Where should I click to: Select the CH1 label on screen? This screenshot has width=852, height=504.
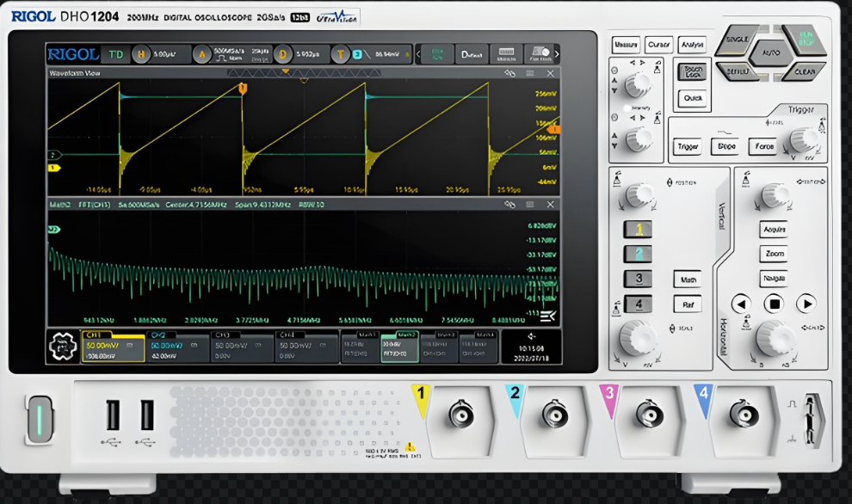point(94,335)
